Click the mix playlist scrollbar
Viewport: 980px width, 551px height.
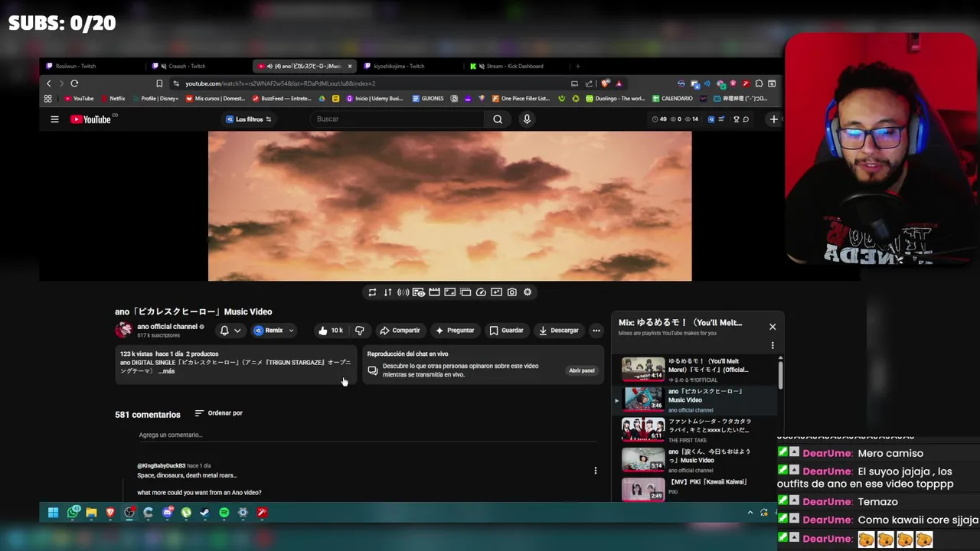[x=780, y=373]
